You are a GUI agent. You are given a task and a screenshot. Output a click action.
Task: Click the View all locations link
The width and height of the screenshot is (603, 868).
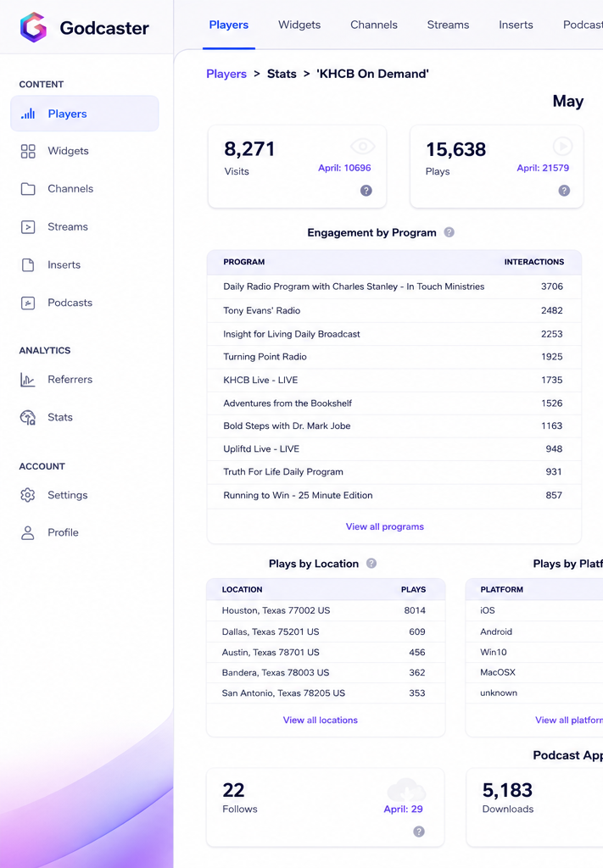(320, 721)
